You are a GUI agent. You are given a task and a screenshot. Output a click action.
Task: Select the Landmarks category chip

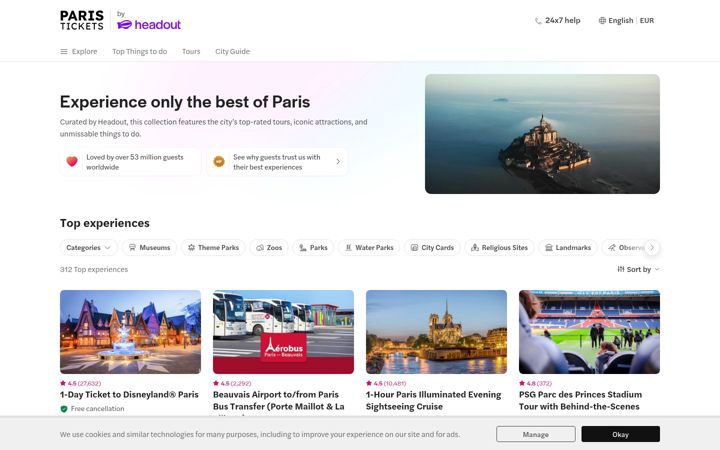click(x=568, y=248)
